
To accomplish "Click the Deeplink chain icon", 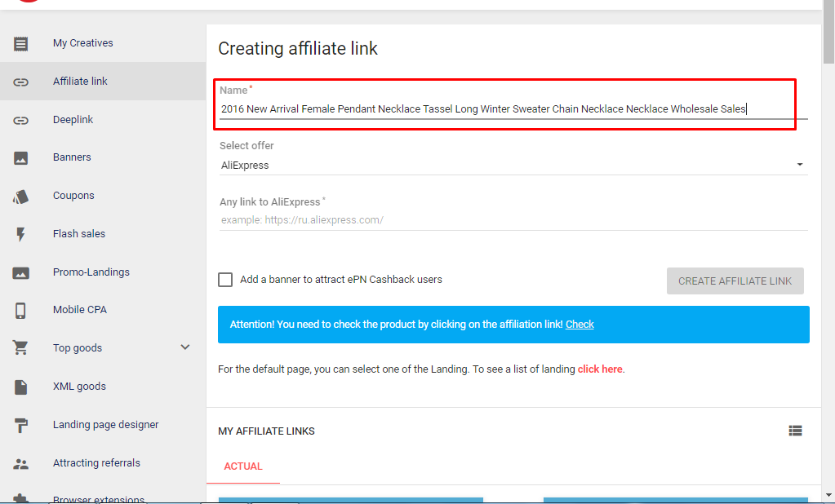I will (20, 120).
